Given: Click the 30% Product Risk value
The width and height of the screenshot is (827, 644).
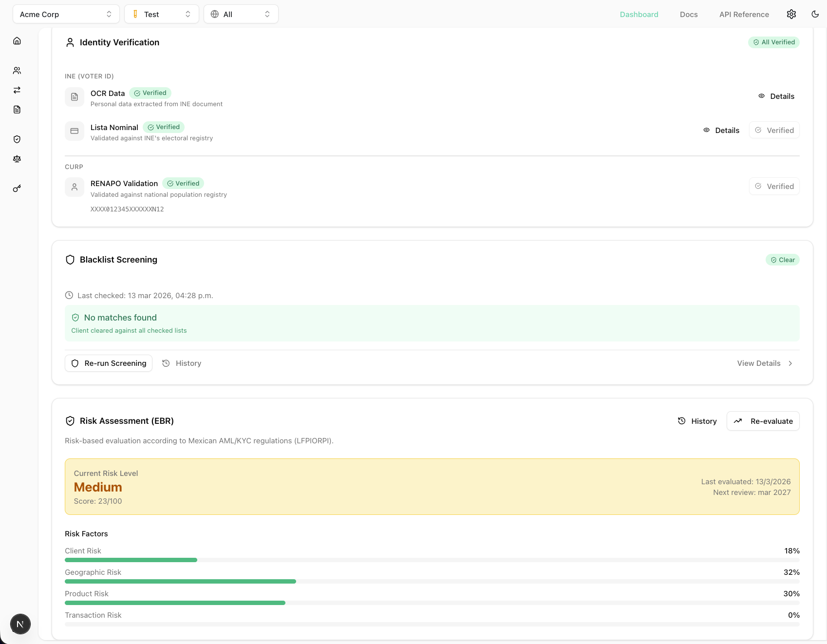Looking at the screenshot, I should click(x=791, y=594).
